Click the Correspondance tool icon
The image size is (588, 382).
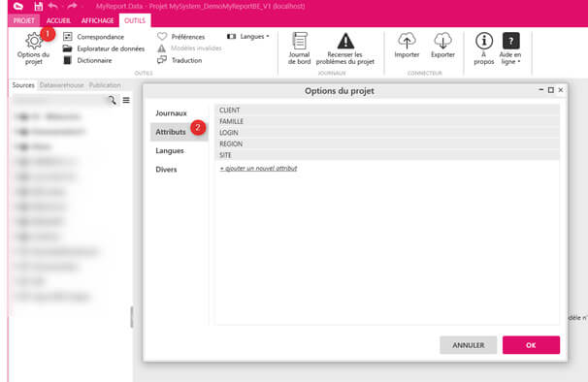coord(68,37)
